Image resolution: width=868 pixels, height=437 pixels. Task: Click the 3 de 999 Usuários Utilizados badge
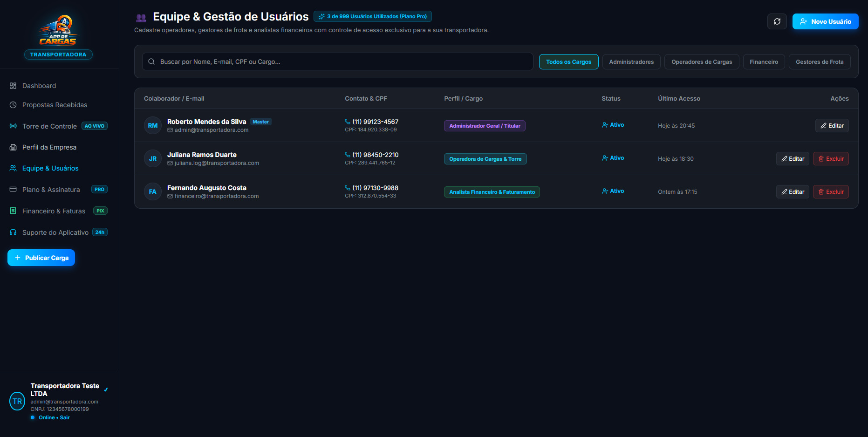click(x=372, y=16)
